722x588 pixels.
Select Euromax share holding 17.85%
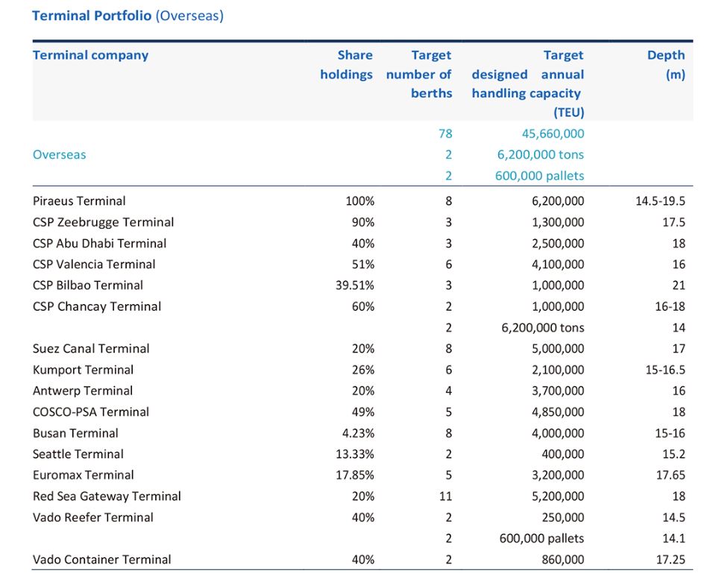355,475
